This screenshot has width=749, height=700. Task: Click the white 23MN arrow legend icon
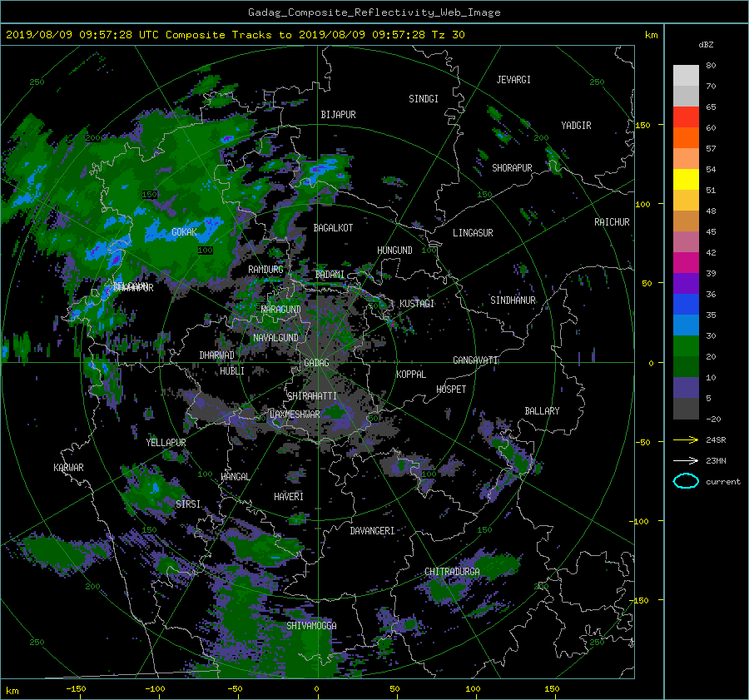coord(686,460)
